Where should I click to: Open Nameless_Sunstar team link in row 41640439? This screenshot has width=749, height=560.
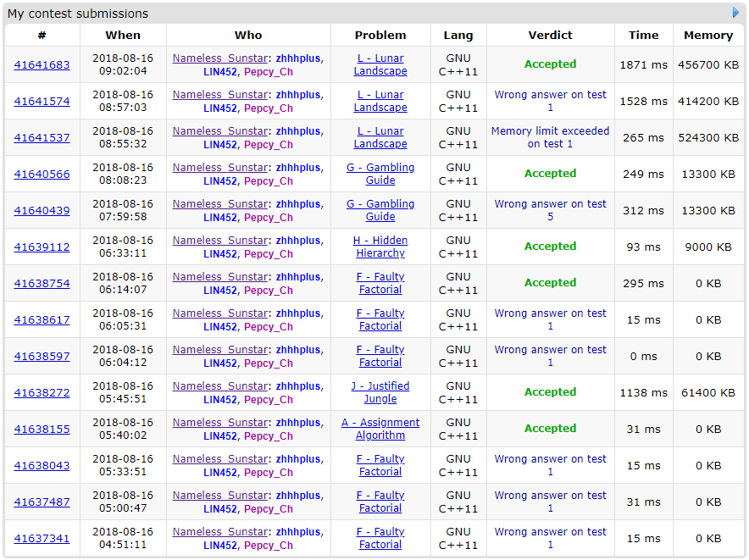[x=219, y=204]
